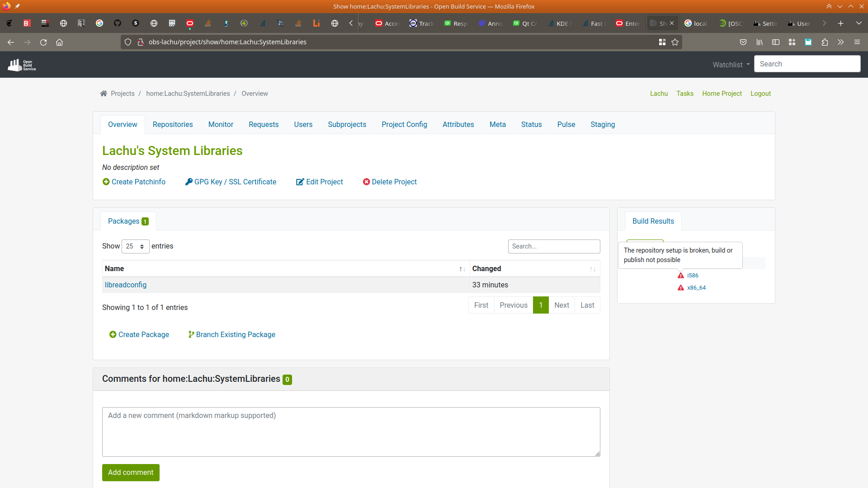Open the Firefox list all tabs chevron
The image size is (868, 488).
tap(859, 23)
